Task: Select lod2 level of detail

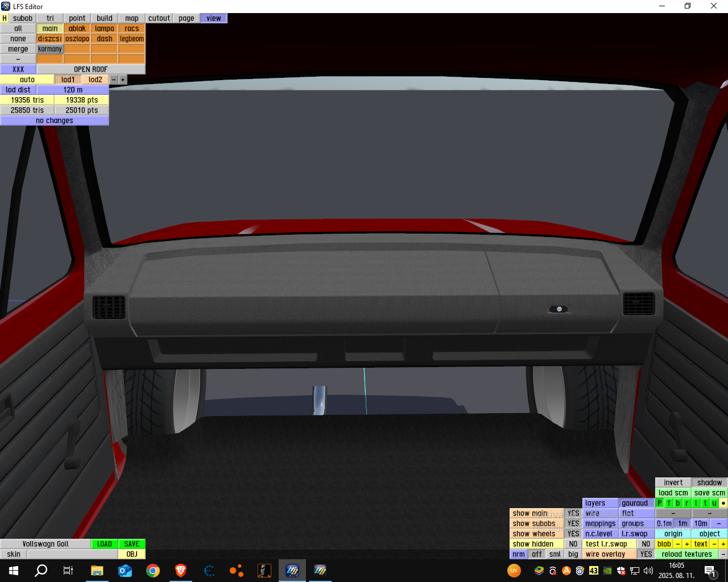Action: tap(96, 80)
